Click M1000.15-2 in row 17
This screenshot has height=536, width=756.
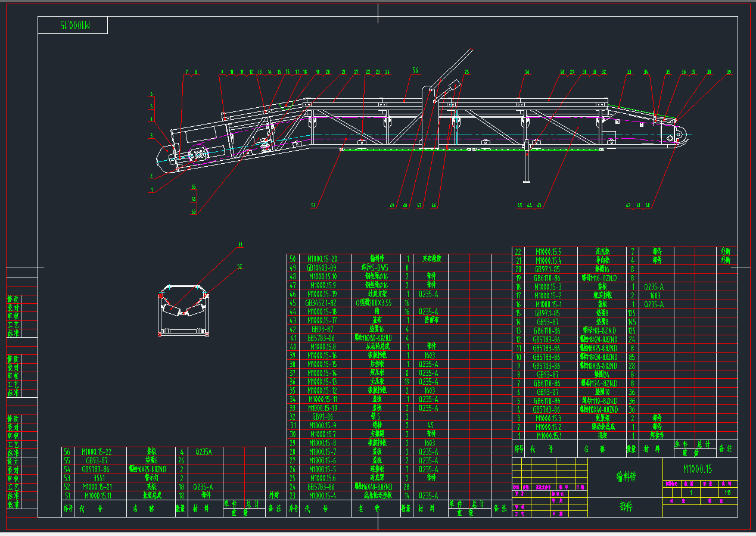click(548, 295)
